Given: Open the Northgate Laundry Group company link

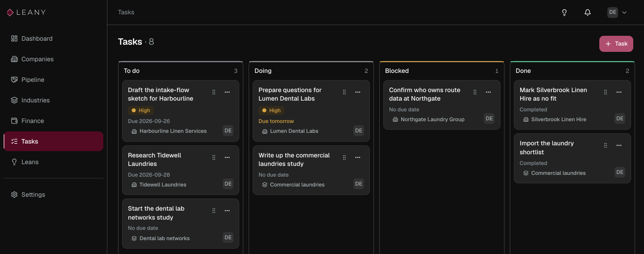Looking at the screenshot, I should point(428,119).
